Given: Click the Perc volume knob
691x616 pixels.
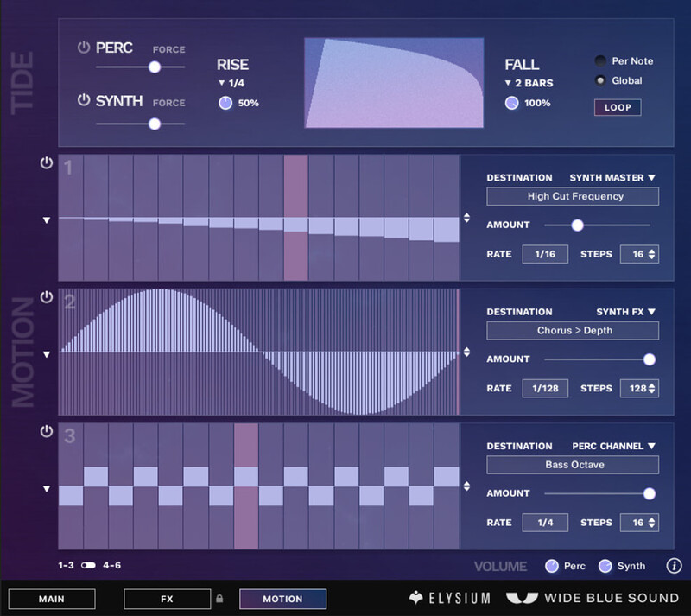Looking at the screenshot, I should tap(551, 566).
